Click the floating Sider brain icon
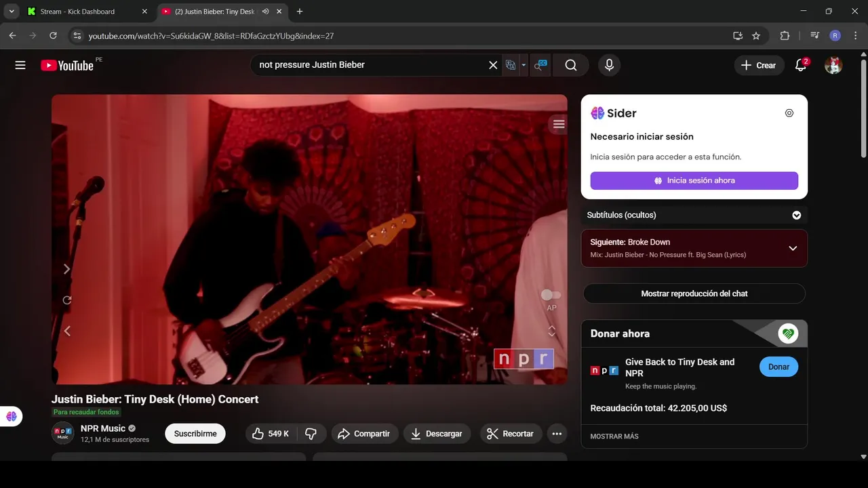Screen dimensions: 868x488 pyautogui.click(x=12, y=416)
